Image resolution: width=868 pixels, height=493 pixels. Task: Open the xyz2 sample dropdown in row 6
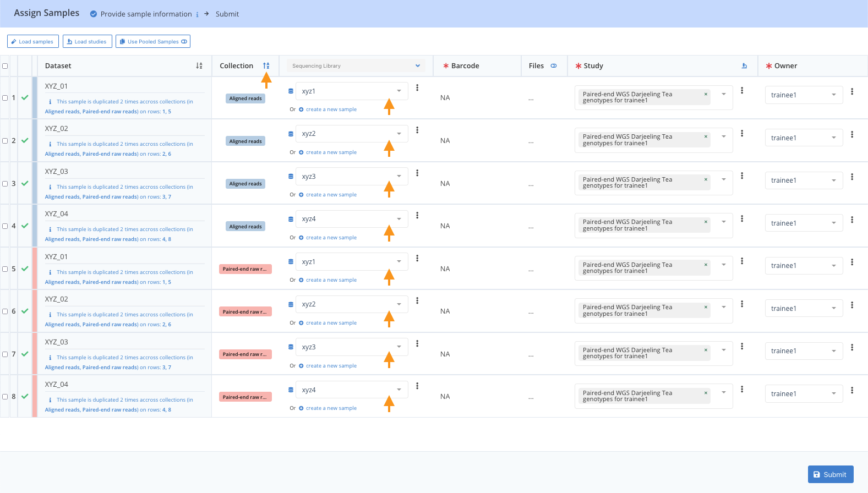tap(352, 304)
